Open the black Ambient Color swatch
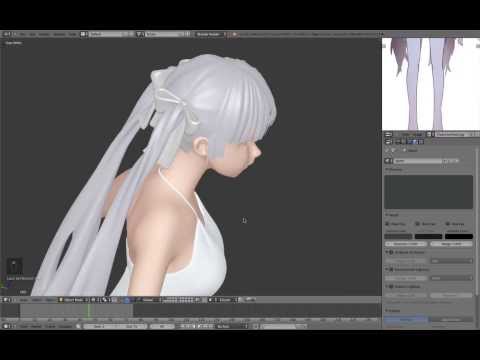Viewport: 480px width, 360px height. point(459,236)
